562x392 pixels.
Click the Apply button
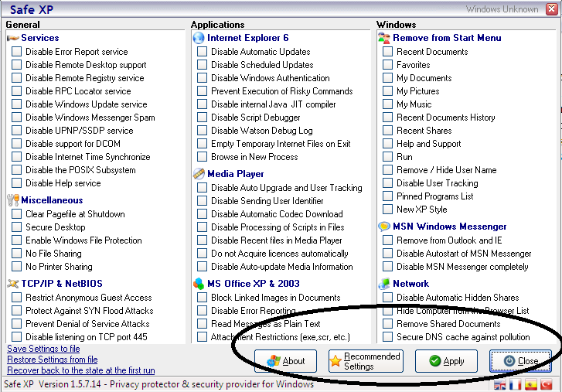(446, 361)
